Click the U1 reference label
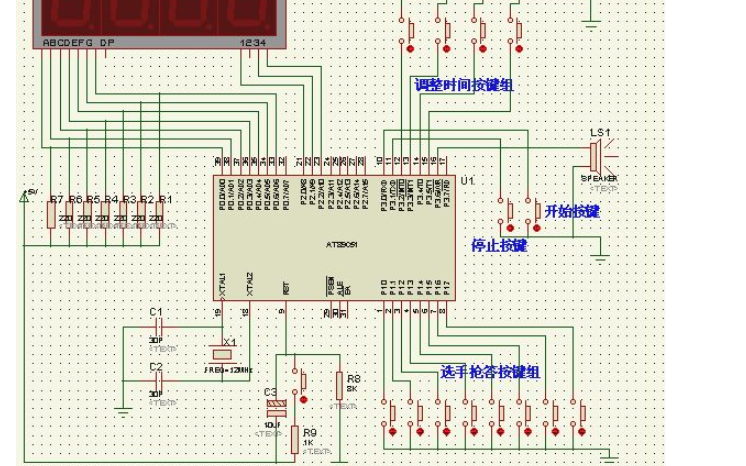The width and height of the screenshot is (746, 466). click(x=467, y=180)
